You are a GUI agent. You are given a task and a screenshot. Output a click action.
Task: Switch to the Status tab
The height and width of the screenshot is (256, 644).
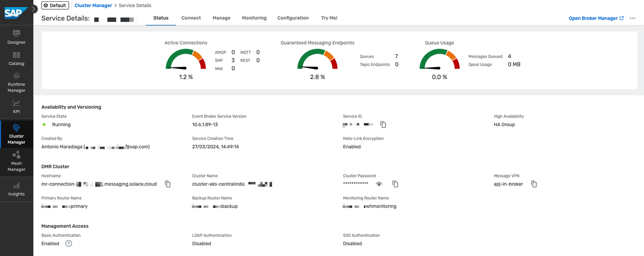click(x=161, y=18)
